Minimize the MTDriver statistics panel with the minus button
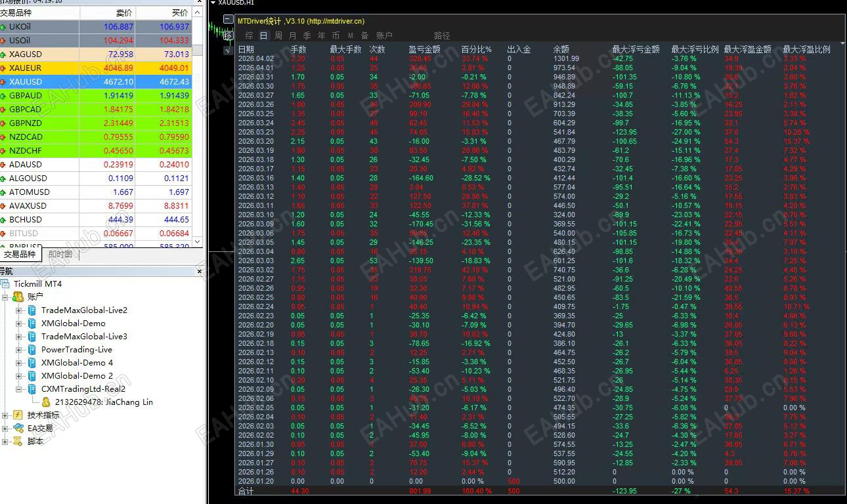Viewport: 847px width, 504px height. coord(228,20)
